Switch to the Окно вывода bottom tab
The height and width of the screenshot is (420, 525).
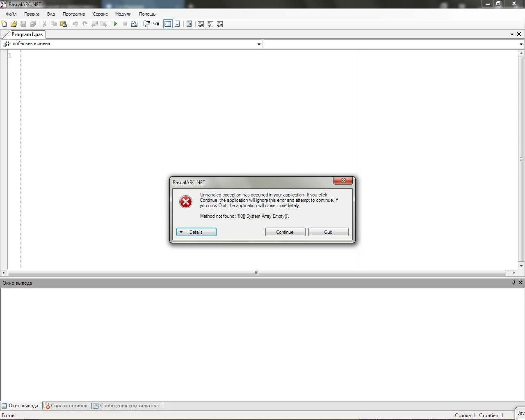20,406
